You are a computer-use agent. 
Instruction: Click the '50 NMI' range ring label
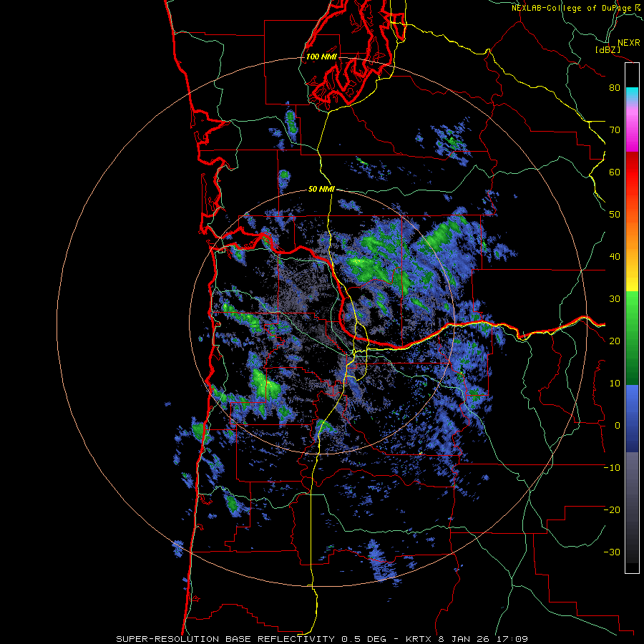(321, 190)
